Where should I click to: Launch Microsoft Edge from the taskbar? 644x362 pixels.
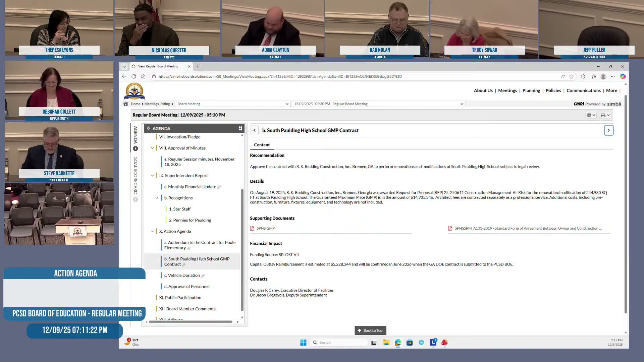click(398, 342)
